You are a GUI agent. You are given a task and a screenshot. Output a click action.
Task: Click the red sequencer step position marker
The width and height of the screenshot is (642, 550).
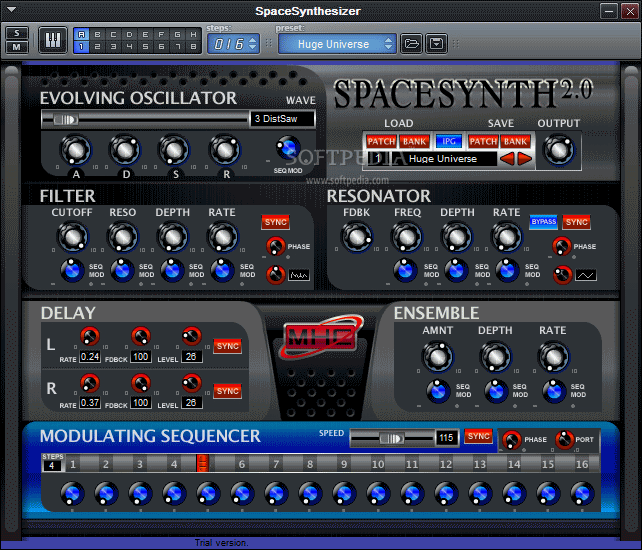click(x=202, y=464)
